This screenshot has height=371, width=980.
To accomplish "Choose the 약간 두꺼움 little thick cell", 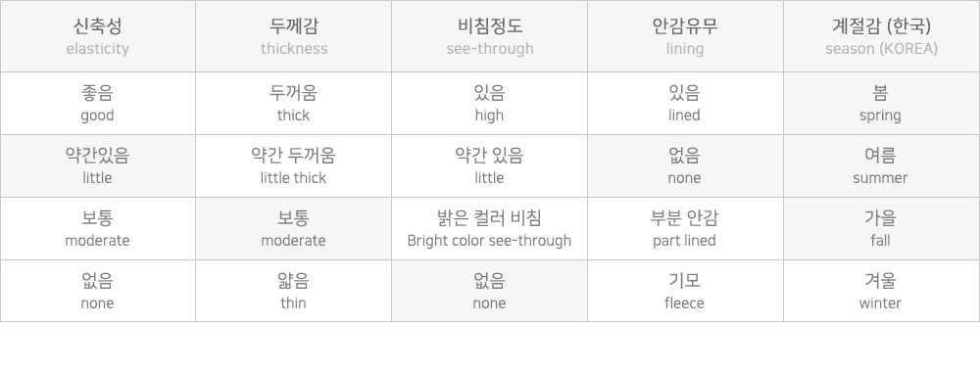I will click(294, 166).
